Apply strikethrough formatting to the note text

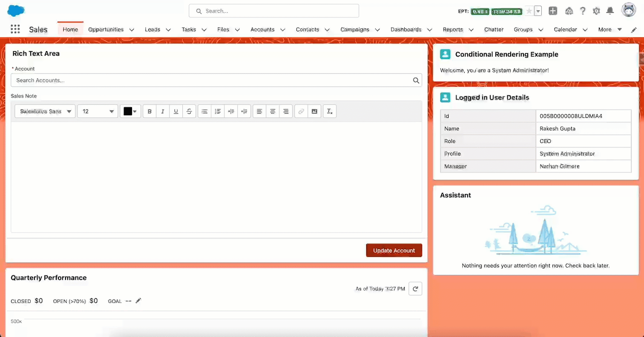coord(189,111)
